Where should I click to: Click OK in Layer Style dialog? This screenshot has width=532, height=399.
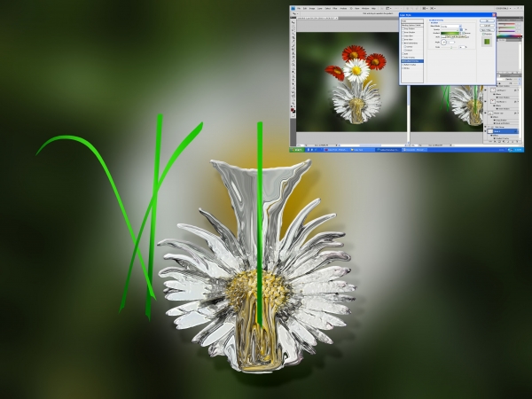pos(487,20)
